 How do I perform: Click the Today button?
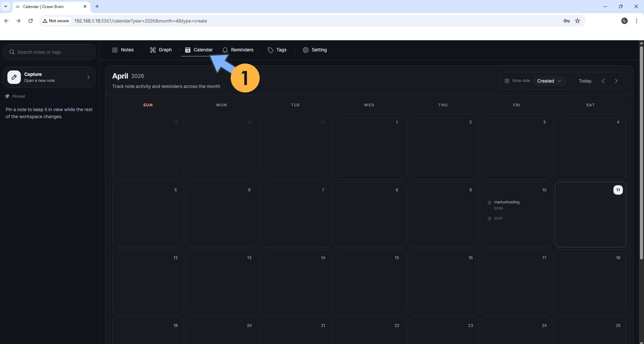[585, 81]
